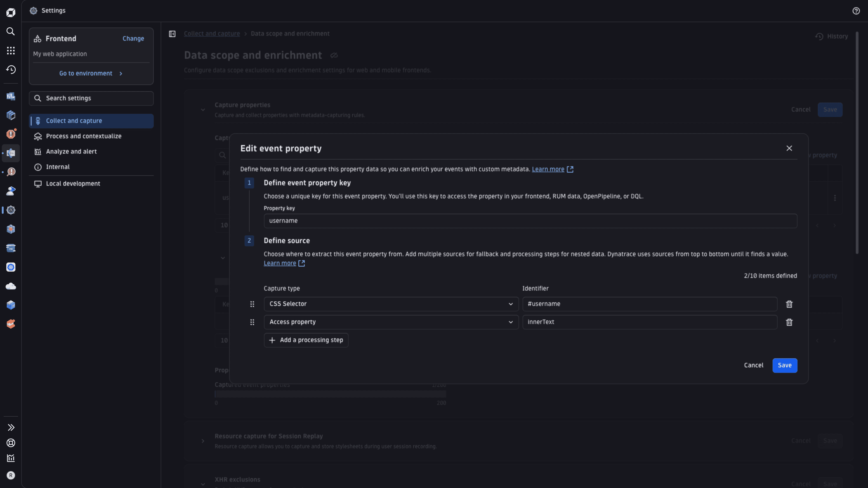Focus the Property key field with username
The image size is (868, 488).
530,221
